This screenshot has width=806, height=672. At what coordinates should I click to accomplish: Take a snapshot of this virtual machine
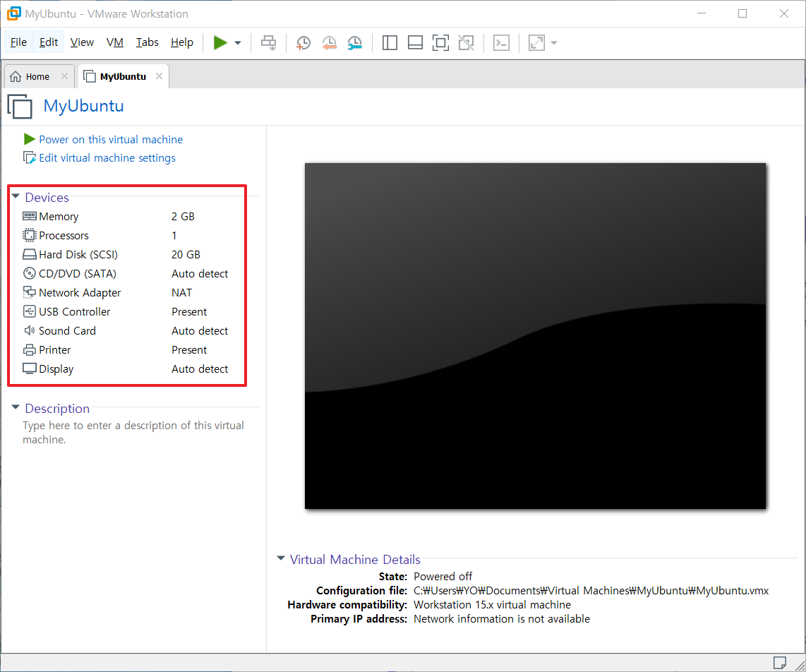point(303,42)
